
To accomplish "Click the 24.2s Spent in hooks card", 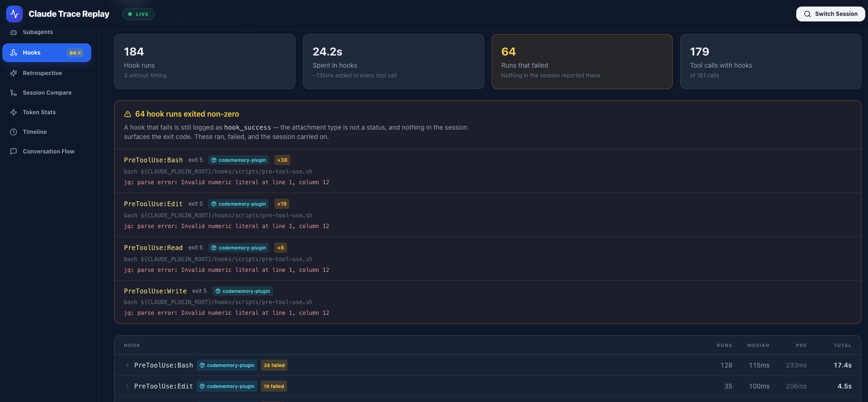I will coord(393,62).
